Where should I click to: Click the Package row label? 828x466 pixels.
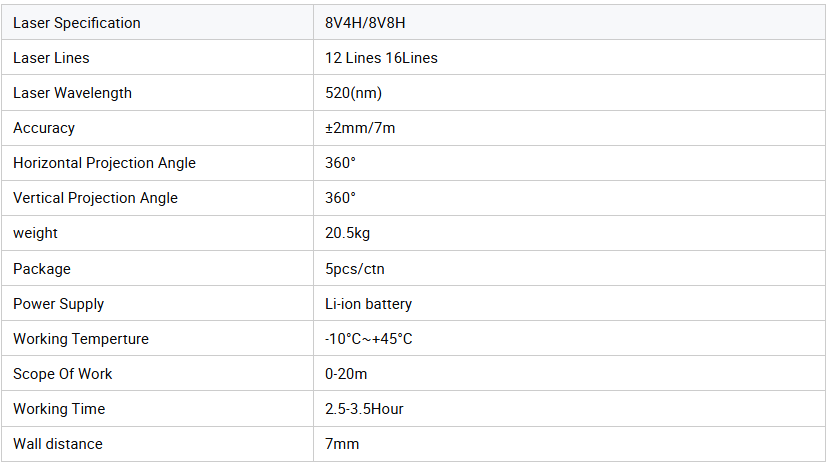click(x=42, y=269)
